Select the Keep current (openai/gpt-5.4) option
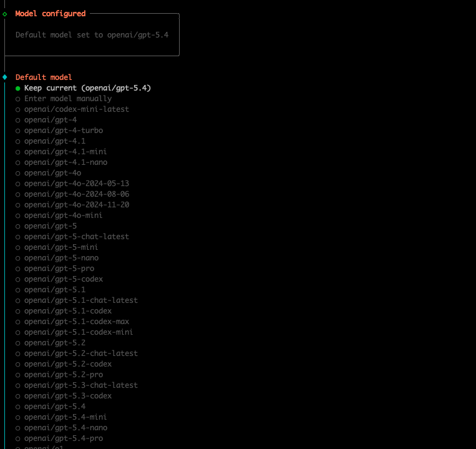Screen dimensions: 476x449 tap(87, 88)
